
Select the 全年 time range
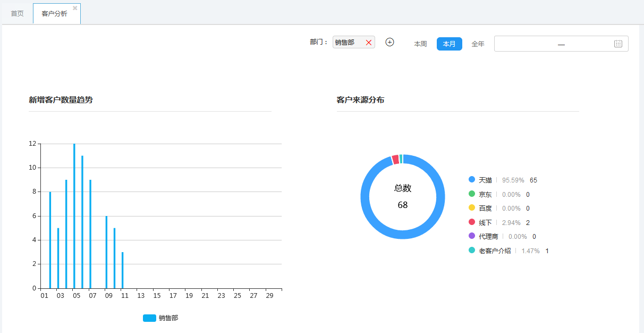(478, 44)
